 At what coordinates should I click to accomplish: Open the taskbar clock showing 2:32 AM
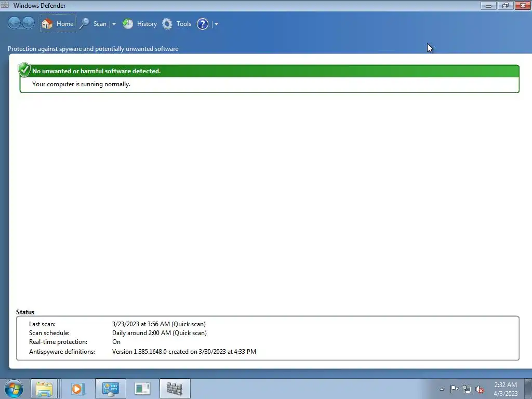506,389
